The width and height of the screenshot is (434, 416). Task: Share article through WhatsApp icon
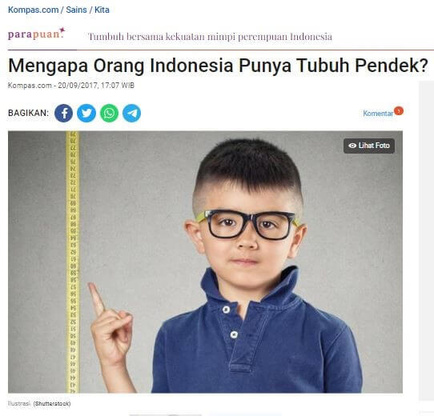(x=109, y=113)
